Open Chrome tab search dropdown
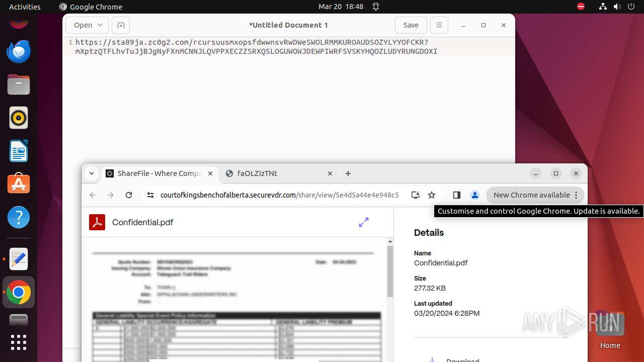The image size is (644, 362). 92,173
